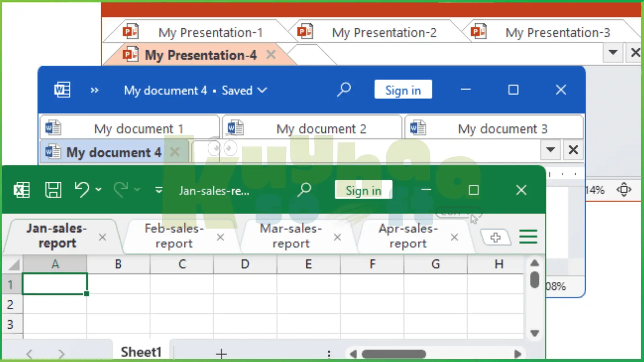Open My Presentation-3 tab
This screenshot has width=644, height=362.
[557, 33]
